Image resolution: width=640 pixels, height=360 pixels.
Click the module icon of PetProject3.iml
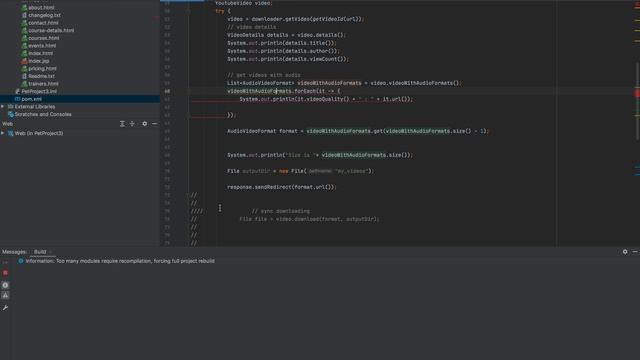(17, 91)
